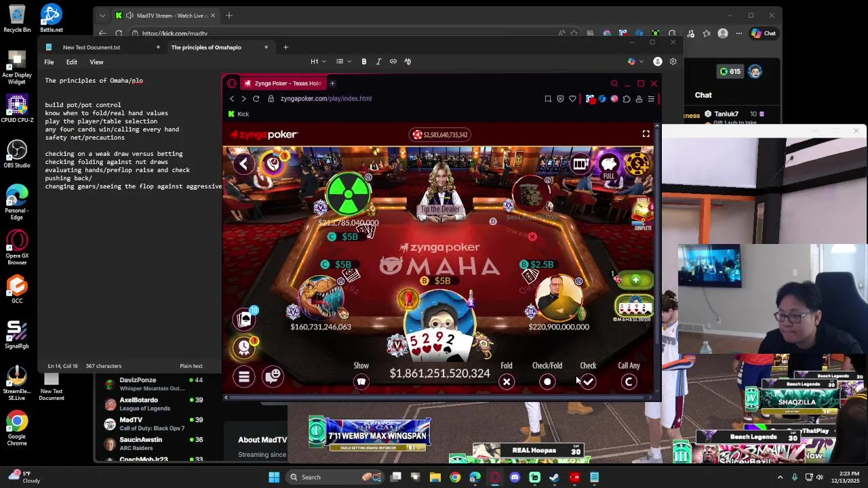Open Notepad File menu
This screenshot has width=868, height=488.
[49, 62]
